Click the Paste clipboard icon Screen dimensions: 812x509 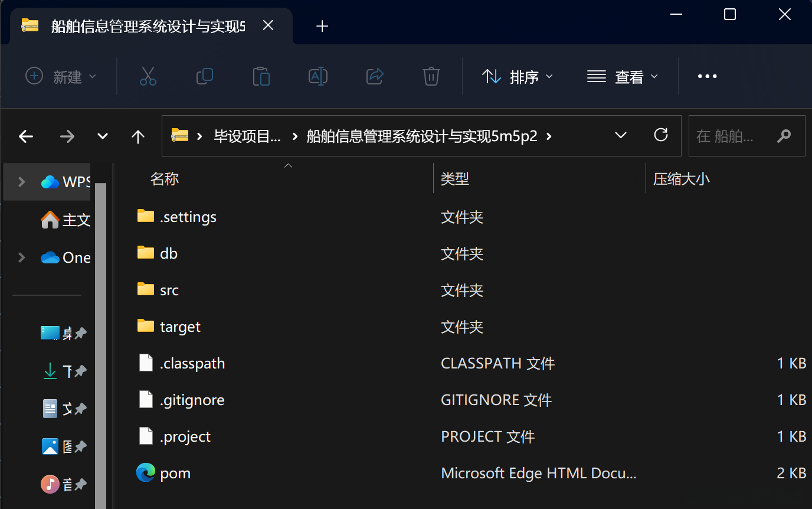261,76
